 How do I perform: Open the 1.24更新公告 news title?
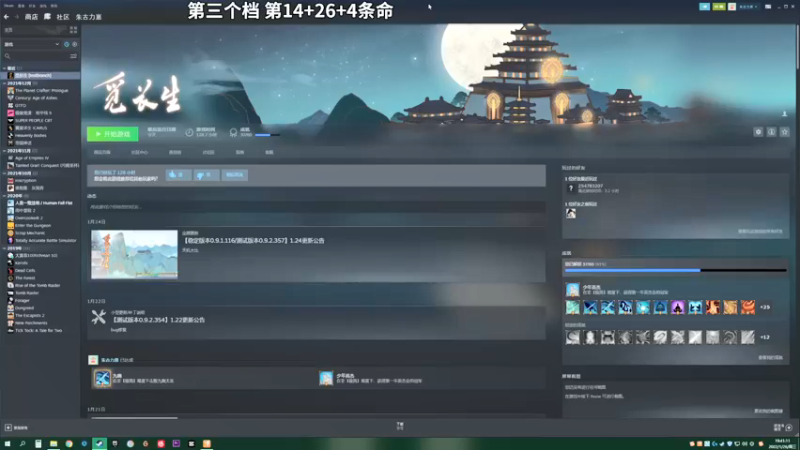[254, 241]
